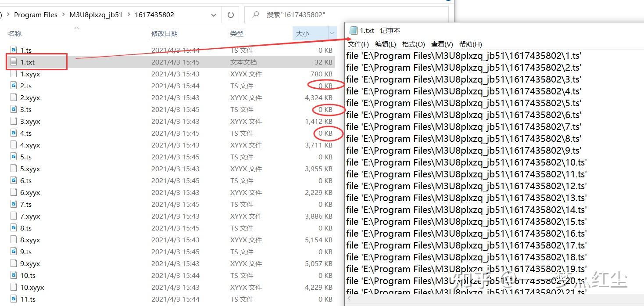This screenshot has width=644, height=306.
Task: Select the 3.xyyx file icon
Action: [14, 121]
